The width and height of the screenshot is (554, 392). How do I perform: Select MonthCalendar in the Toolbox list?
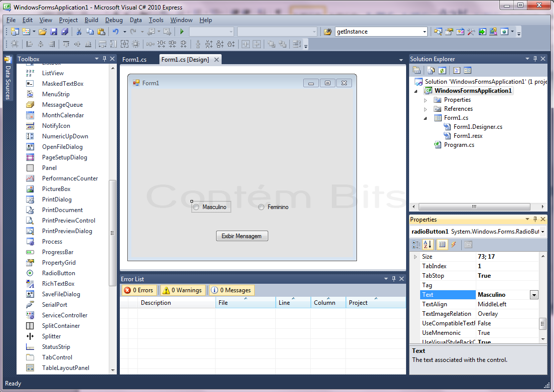click(x=63, y=115)
